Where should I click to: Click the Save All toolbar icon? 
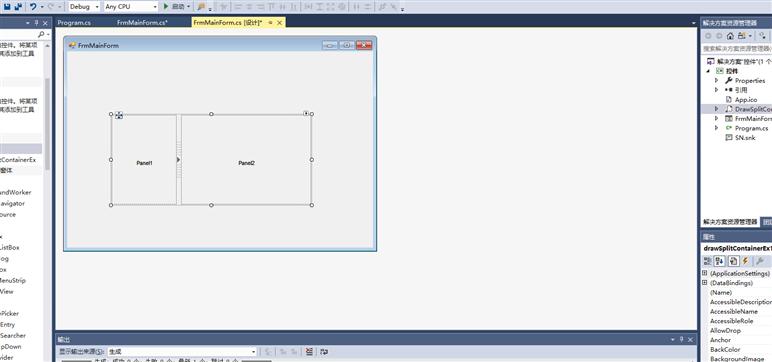click(x=18, y=6)
